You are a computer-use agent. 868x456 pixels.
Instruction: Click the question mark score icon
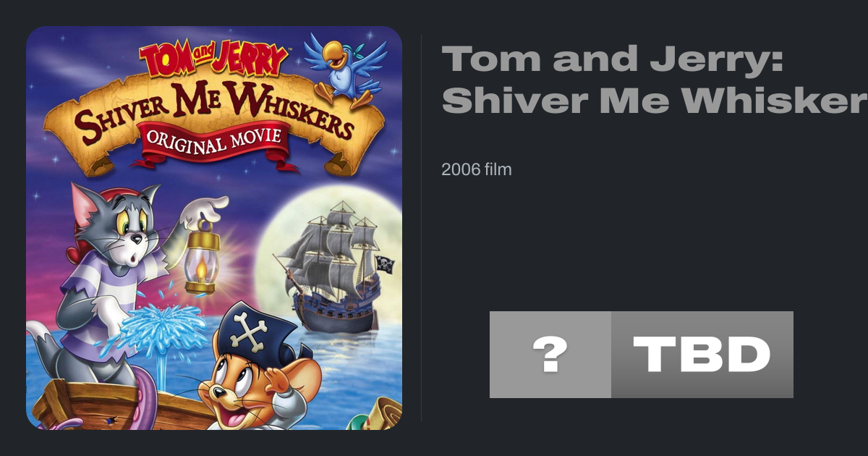tap(550, 355)
